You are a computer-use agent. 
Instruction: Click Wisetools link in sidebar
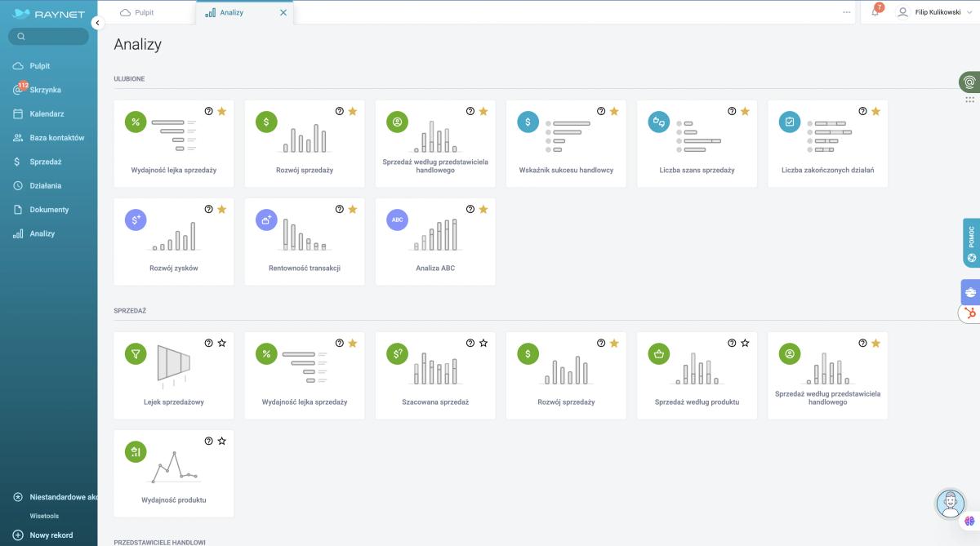44,516
